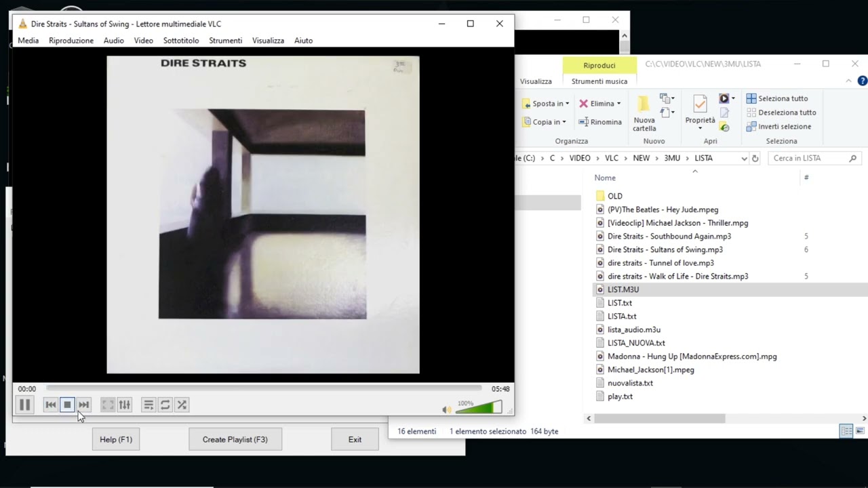Toggle elapsed time display 00:00
The height and width of the screenshot is (488, 868).
(x=27, y=389)
